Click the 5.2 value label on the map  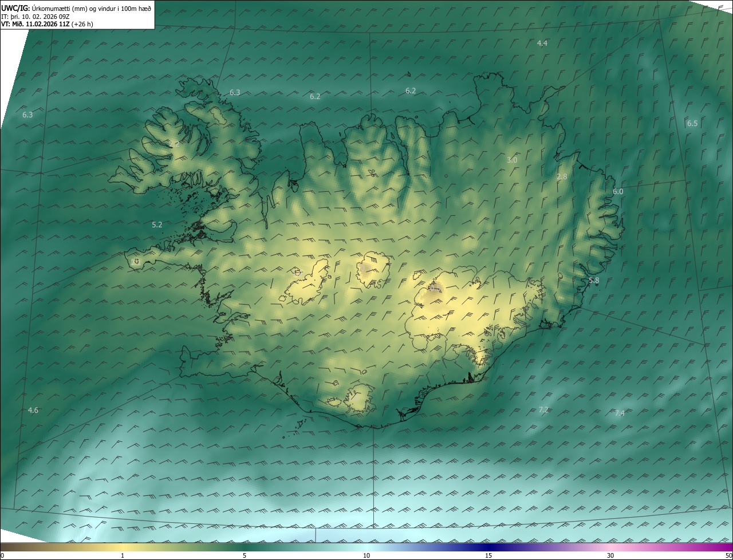tap(157, 225)
